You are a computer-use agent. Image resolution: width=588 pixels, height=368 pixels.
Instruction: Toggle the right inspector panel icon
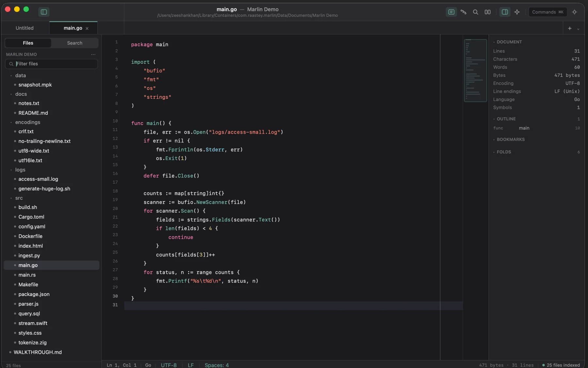(505, 12)
